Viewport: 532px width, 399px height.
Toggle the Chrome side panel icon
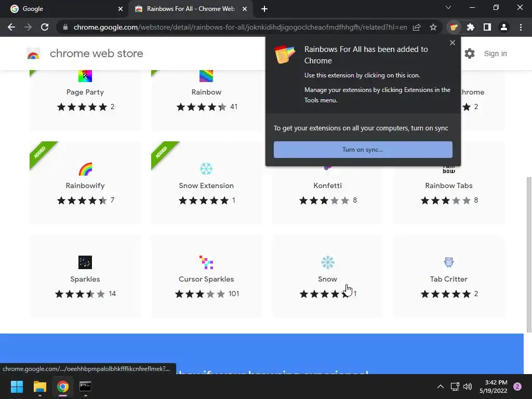[487, 27]
